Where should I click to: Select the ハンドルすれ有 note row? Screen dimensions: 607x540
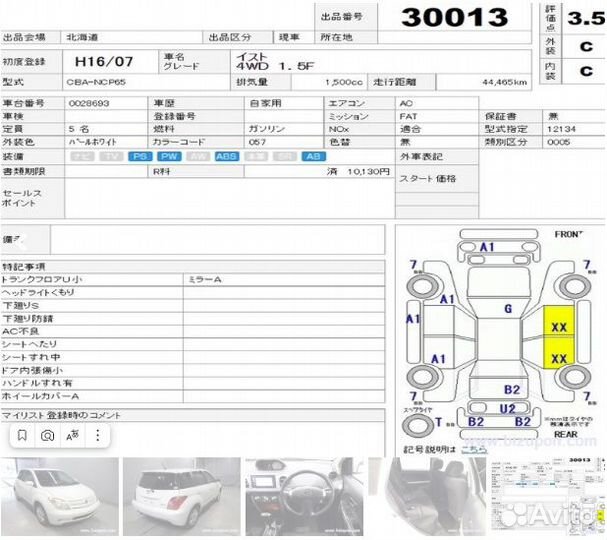point(92,383)
